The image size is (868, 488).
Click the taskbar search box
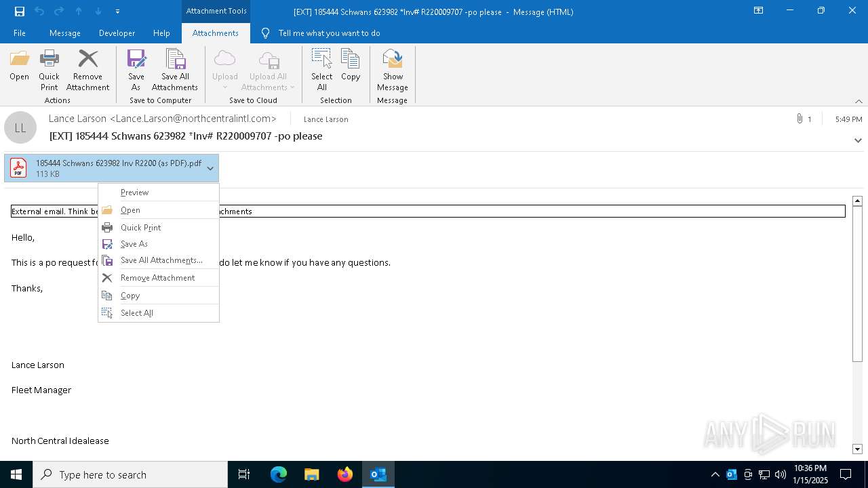130,474
